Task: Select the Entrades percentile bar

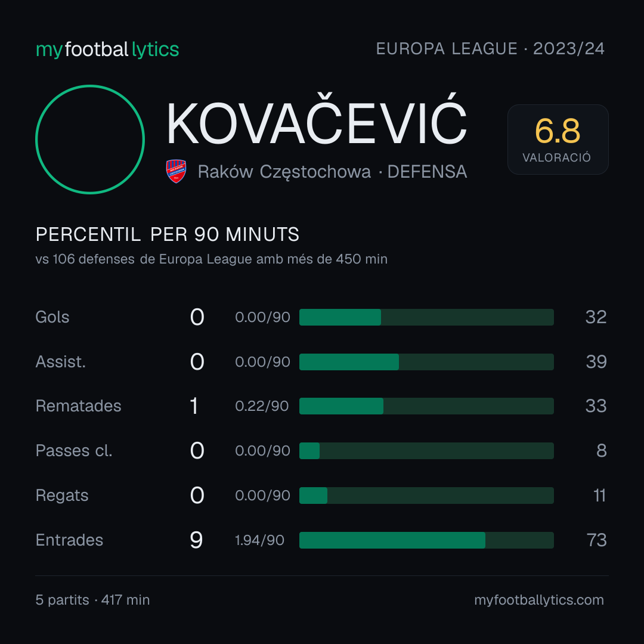Action: tap(426, 540)
